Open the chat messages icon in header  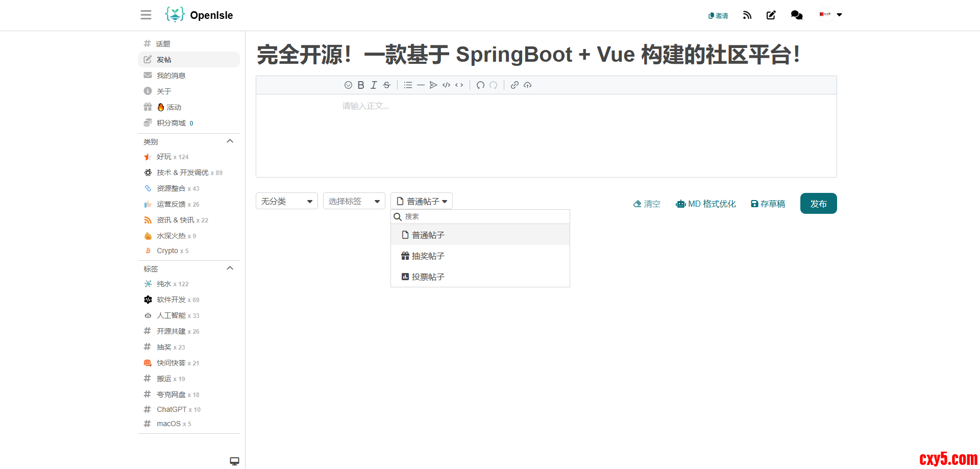click(x=796, y=15)
